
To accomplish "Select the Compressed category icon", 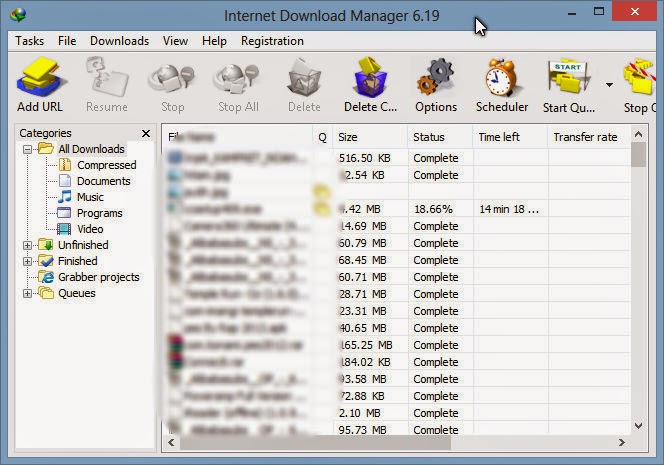I will [65, 165].
